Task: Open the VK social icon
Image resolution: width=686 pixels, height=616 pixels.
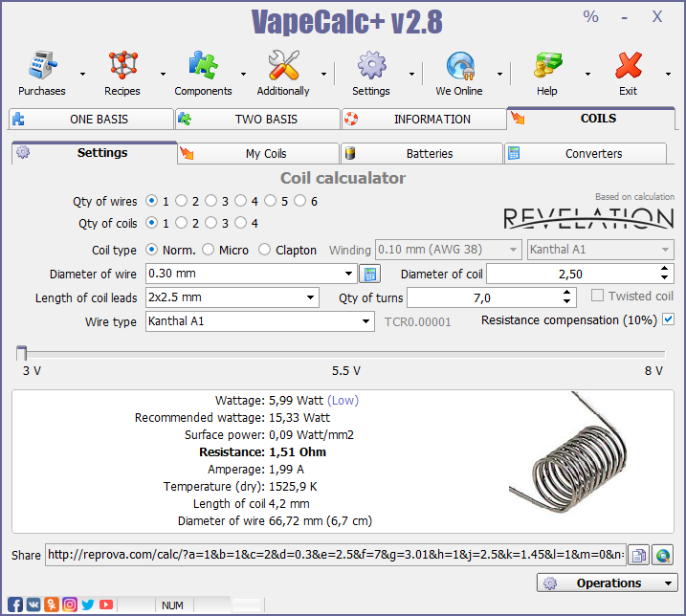Action: click(33, 605)
